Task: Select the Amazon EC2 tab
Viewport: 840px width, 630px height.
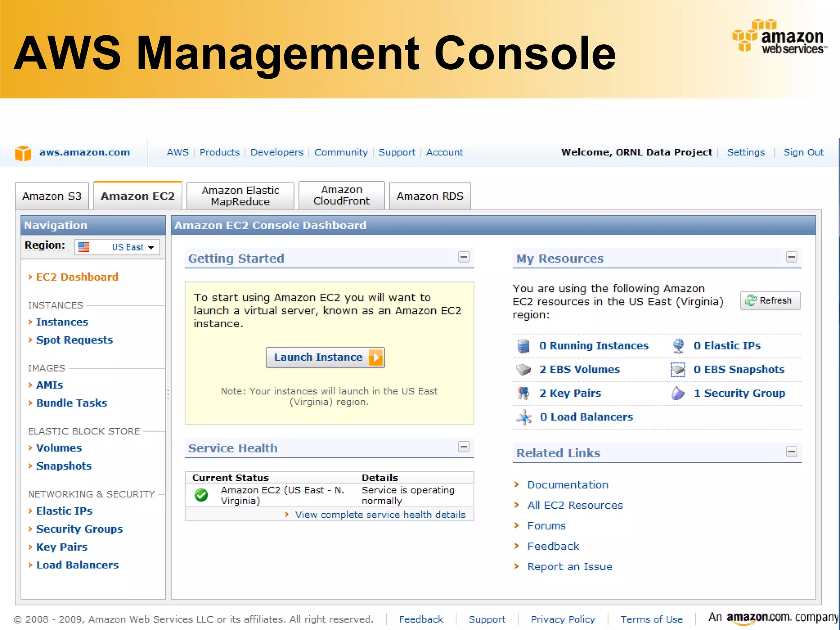Action: point(138,196)
